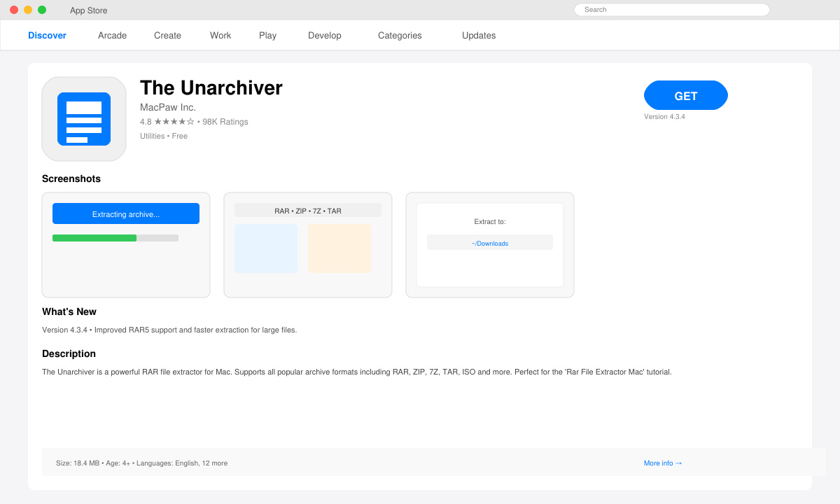Open the Work tab

220,36
